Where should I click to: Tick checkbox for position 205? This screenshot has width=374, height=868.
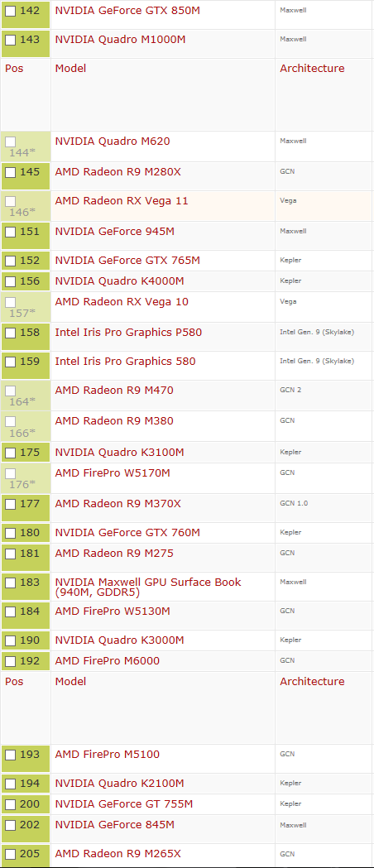(11, 854)
